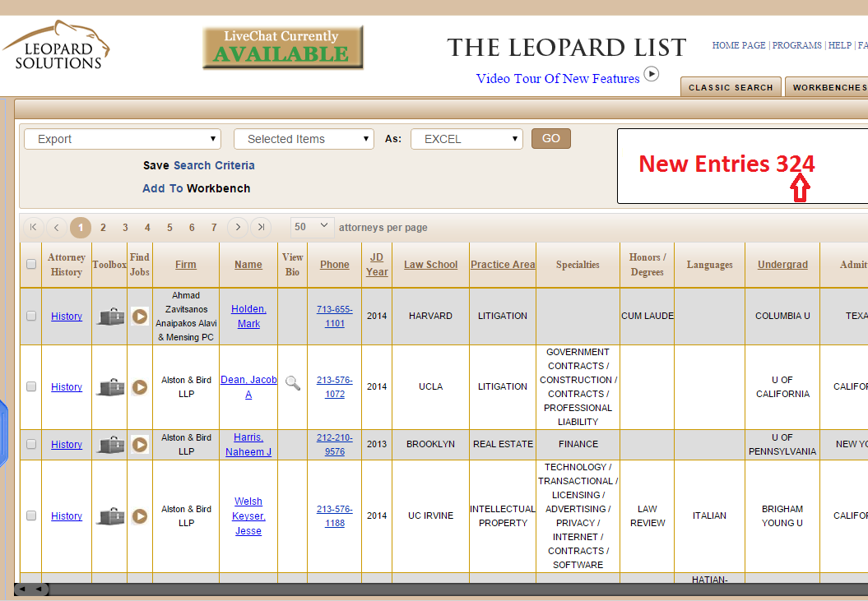This screenshot has width=868, height=601.
Task: Click the GO button
Action: coord(550,138)
